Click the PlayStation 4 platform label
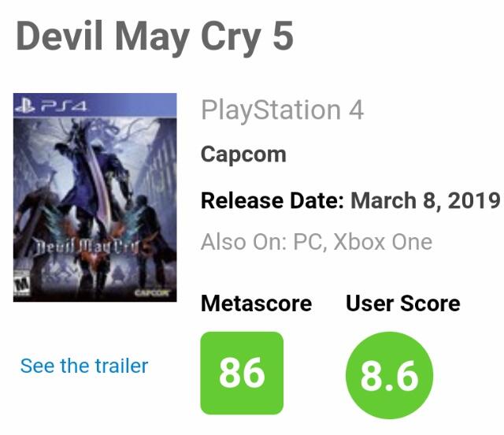 pos(282,110)
